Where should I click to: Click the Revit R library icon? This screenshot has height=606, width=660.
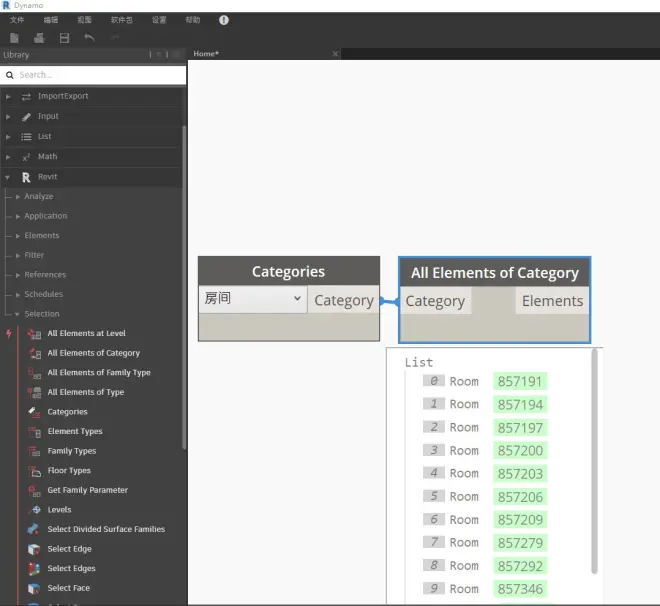click(x=26, y=177)
